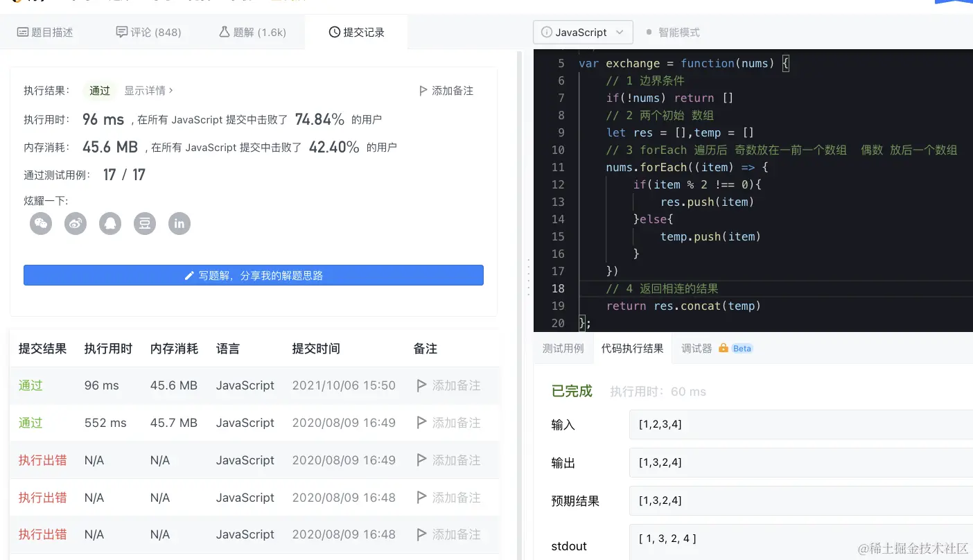The height and width of the screenshot is (560, 973).
Task: Click the 45.7 MB memory cell
Action: [174, 423]
